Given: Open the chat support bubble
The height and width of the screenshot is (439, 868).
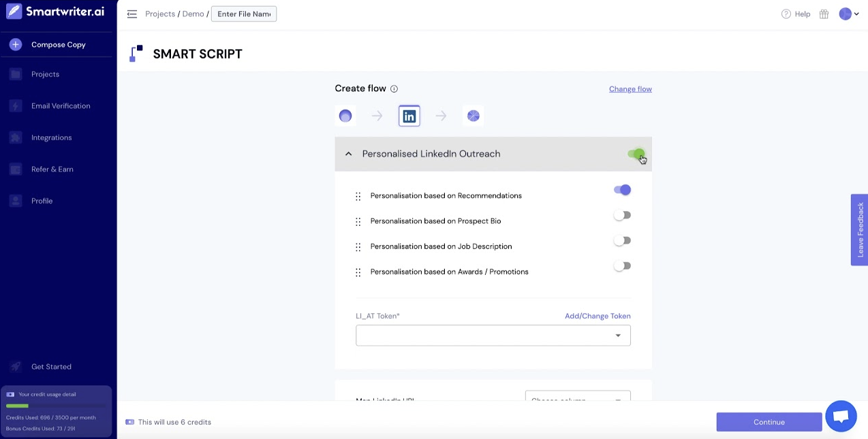Looking at the screenshot, I should click(x=841, y=416).
